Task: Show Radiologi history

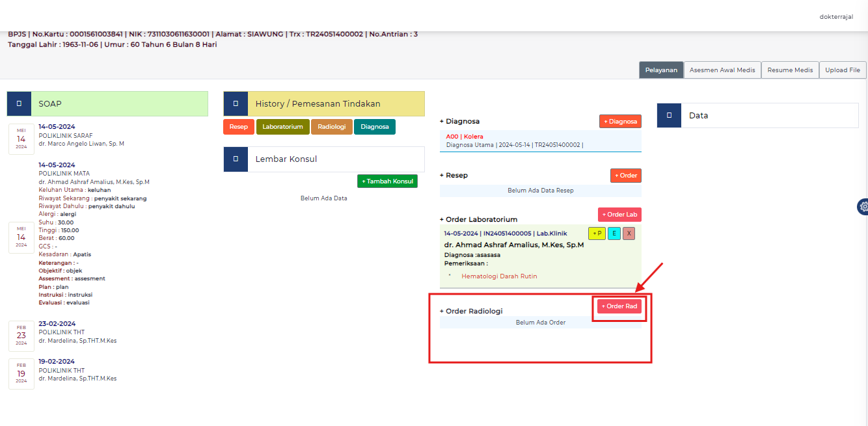Action: click(331, 127)
